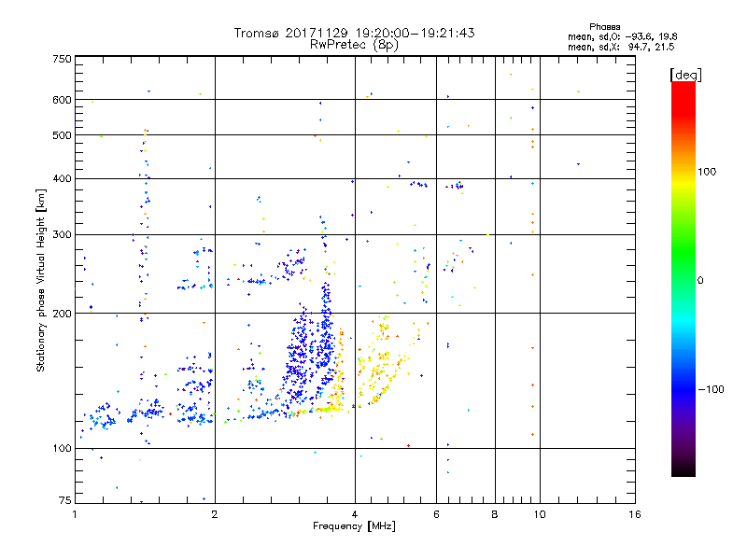Image resolution: width=747 pixels, height=560 pixels.
Task: Click the y-axis '100' tick label
Action: pos(62,448)
